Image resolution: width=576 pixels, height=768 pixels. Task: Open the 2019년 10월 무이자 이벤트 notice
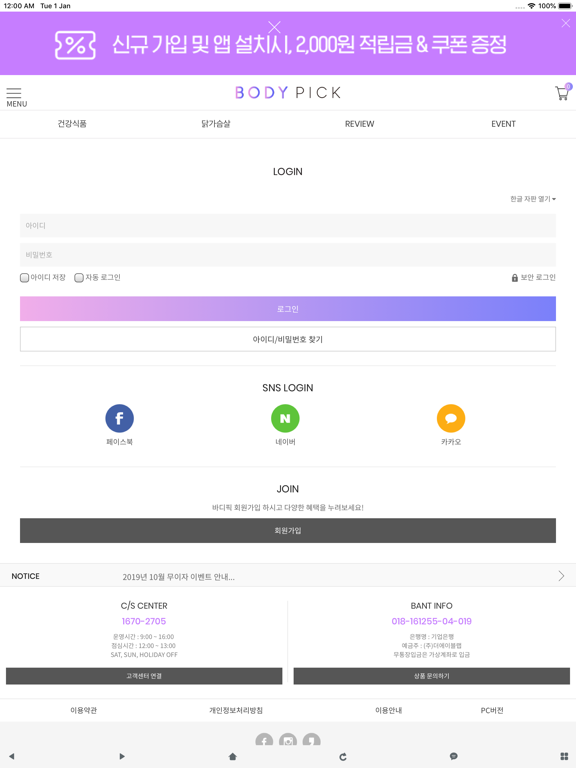click(x=178, y=577)
